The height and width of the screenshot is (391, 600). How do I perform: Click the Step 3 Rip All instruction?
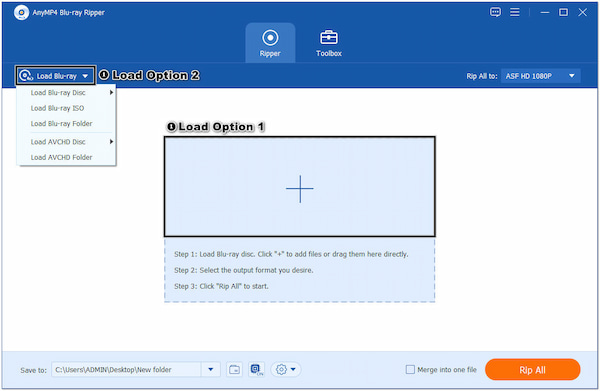point(221,286)
